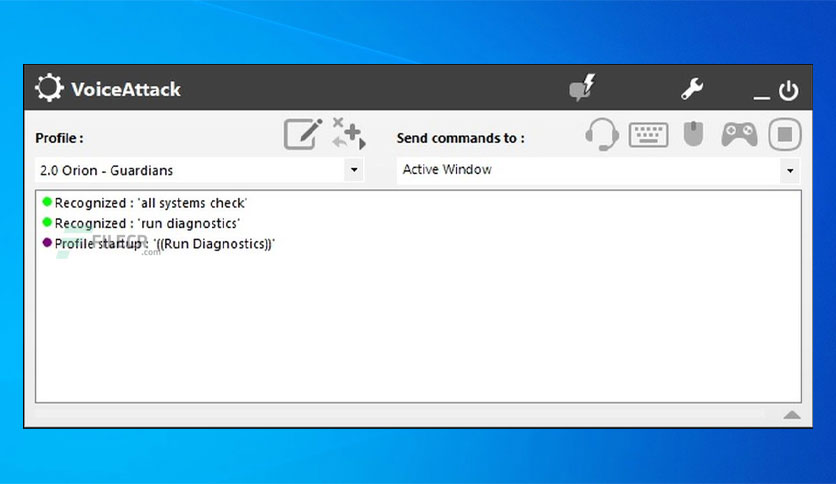The image size is (836, 484).
Task: Click the purple dot beside Profile startup
Action: pos(47,243)
